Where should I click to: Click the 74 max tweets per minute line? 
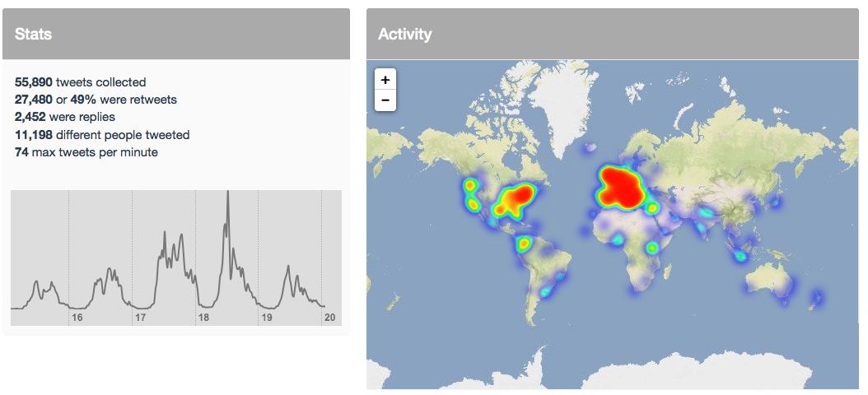(86, 152)
